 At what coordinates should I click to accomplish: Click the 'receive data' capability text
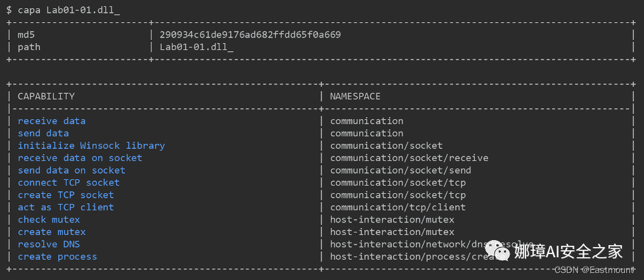[x=51, y=121]
